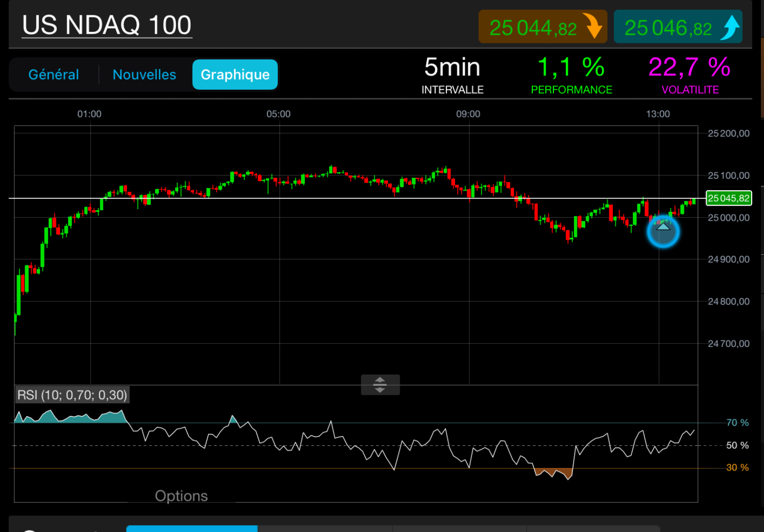Click the RSI 30 % level label

[737, 467]
